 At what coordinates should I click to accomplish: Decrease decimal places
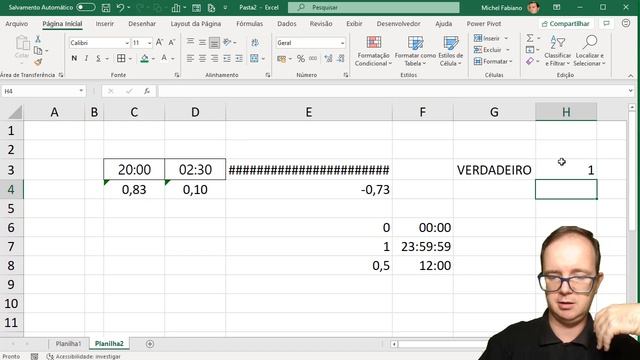(x=341, y=59)
